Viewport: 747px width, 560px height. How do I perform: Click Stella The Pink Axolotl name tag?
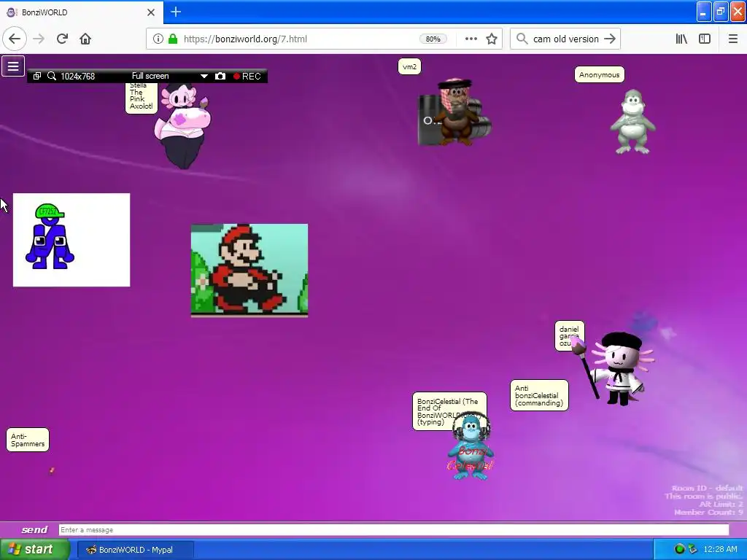tap(141, 98)
